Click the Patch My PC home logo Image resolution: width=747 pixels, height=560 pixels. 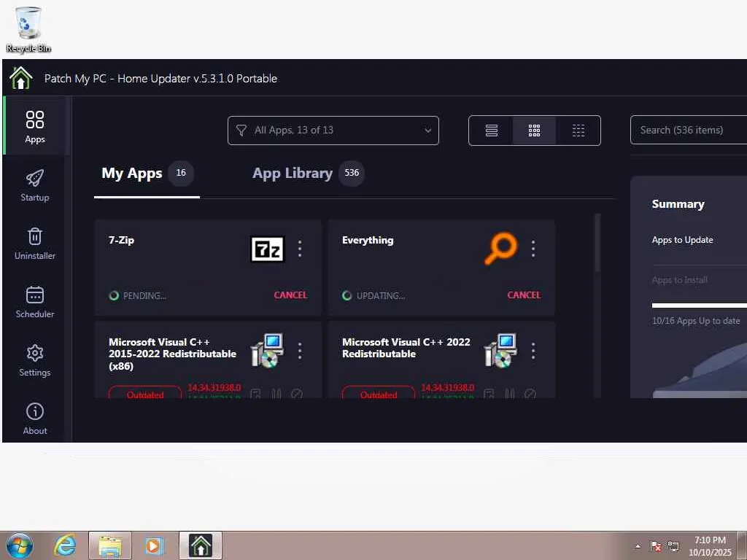tap(21, 78)
